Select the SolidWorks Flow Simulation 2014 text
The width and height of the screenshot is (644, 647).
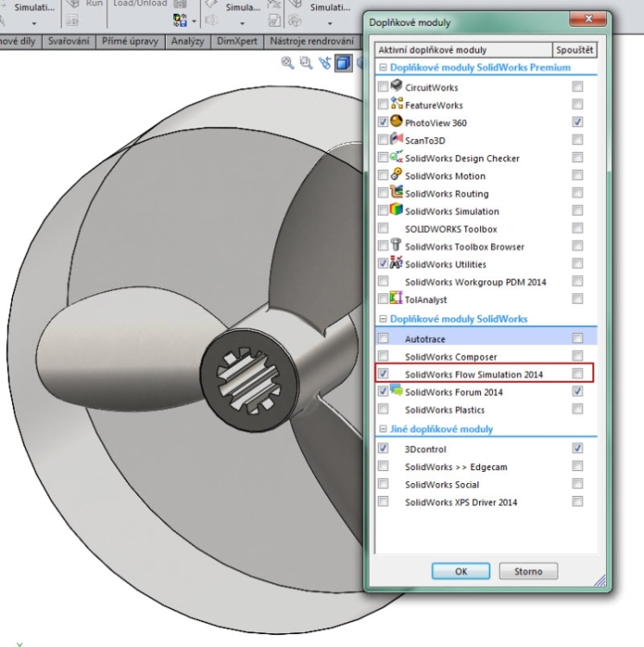pos(474,374)
